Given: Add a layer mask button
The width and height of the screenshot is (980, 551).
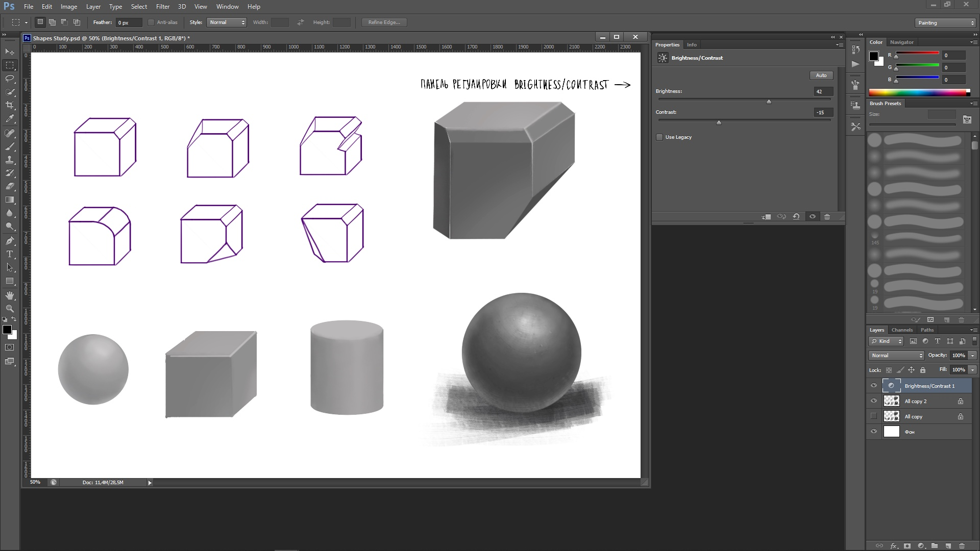Looking at the screenshot, I should [x=907, y=545].
